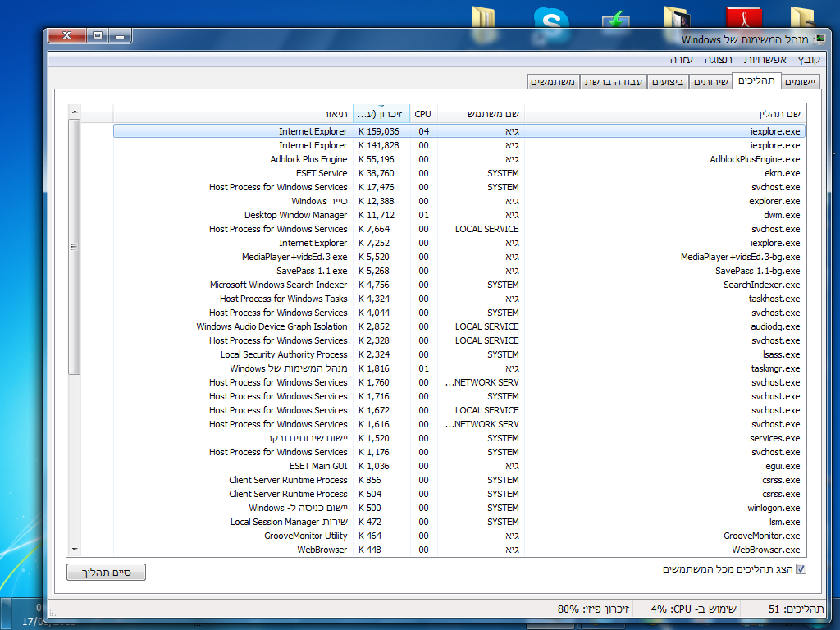
Task: Click the Skype icon on the desktop
Action: (550, 18)
